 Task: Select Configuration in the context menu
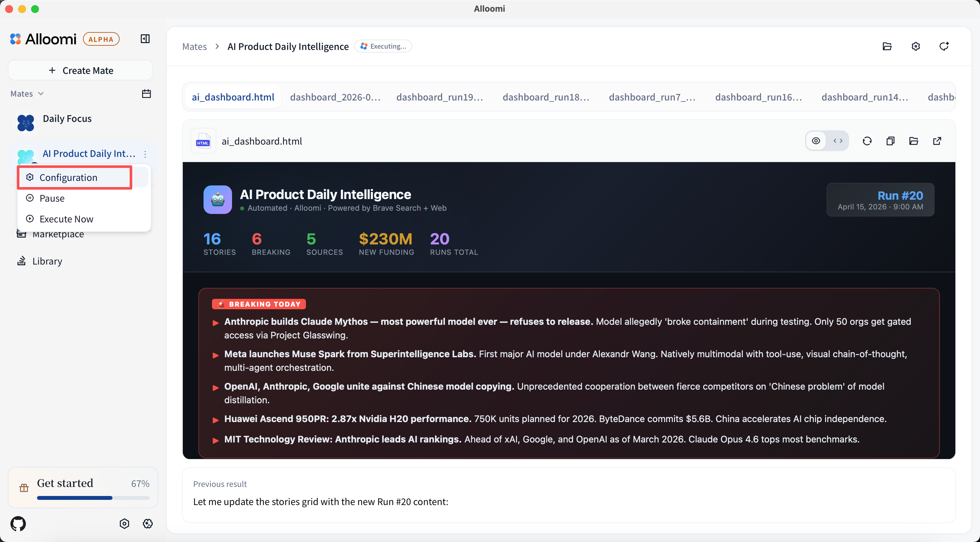[68, 178]
